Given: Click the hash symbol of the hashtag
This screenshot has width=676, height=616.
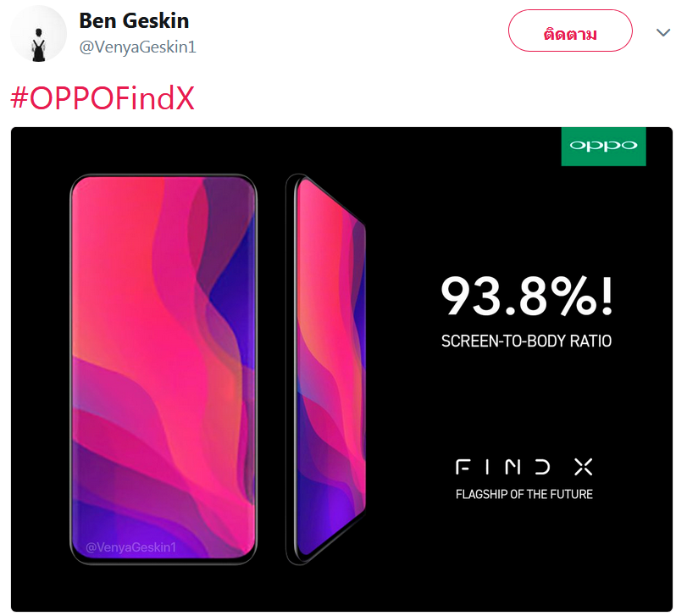Looking at the screenshot, I should click(x=19, y=98).
